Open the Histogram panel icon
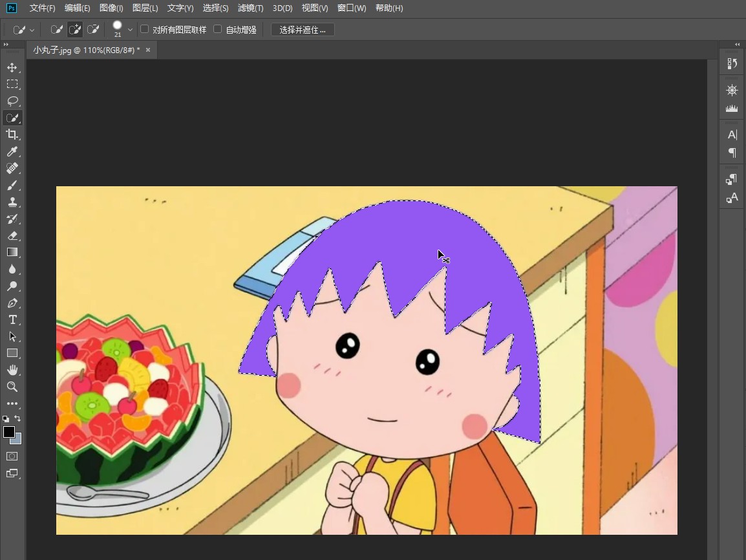 [x=732, y=109]
